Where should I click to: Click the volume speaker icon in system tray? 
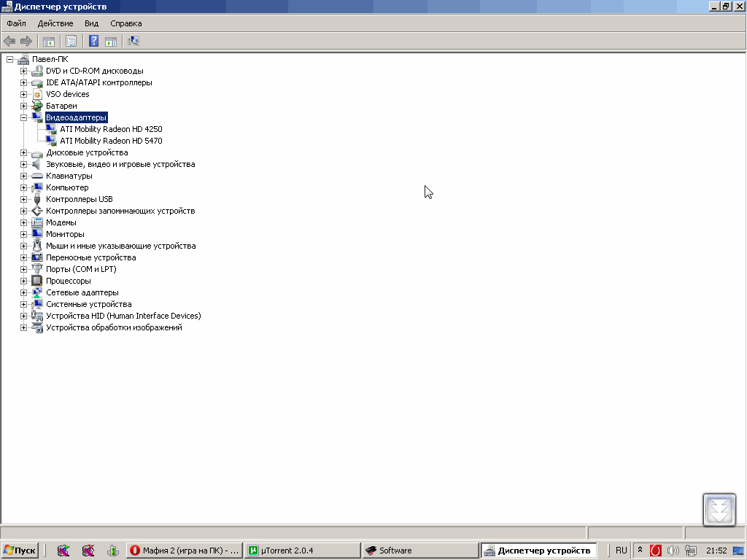(x=673, y=551)
